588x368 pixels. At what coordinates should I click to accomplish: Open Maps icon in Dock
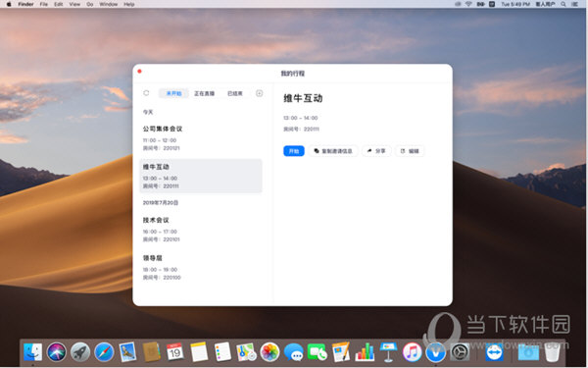(246, 352)
